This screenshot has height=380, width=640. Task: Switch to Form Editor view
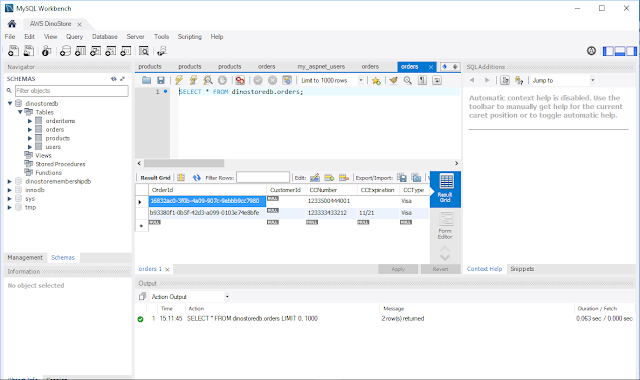pos(445,226)
